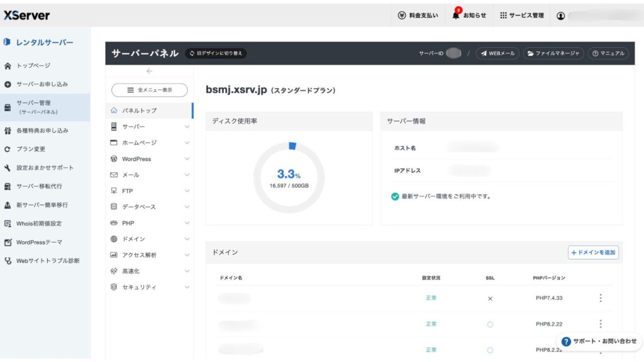Select サーバー管理 (サーバーパネル) item
Viewport: 644px width, 362px height.
(45, 107)
